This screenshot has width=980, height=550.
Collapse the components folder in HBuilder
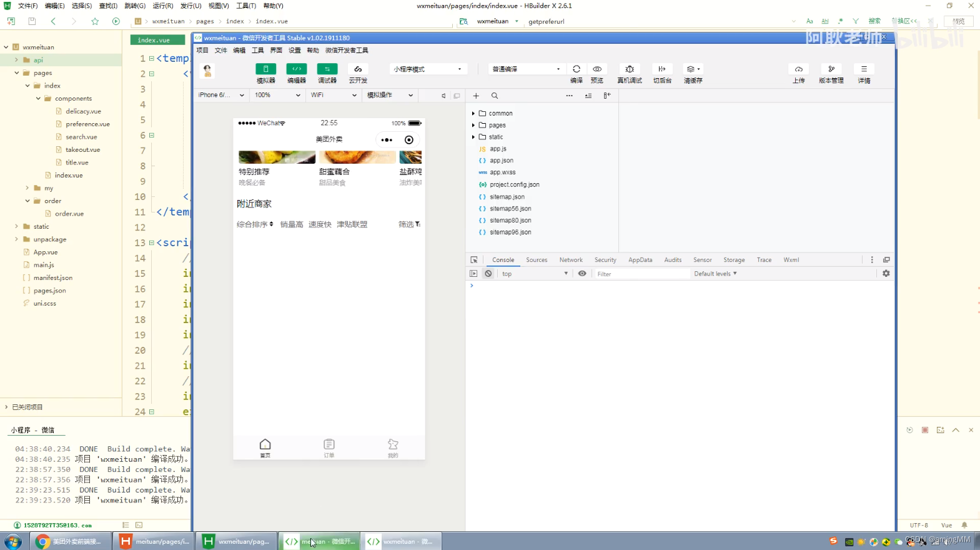pyautogui.click(x=38, y=98)
